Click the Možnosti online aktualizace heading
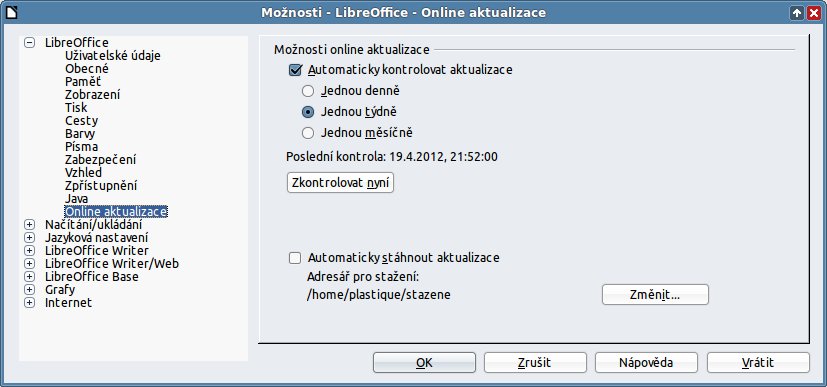Screen dimensions: 827x387 (x=352, y=50)
